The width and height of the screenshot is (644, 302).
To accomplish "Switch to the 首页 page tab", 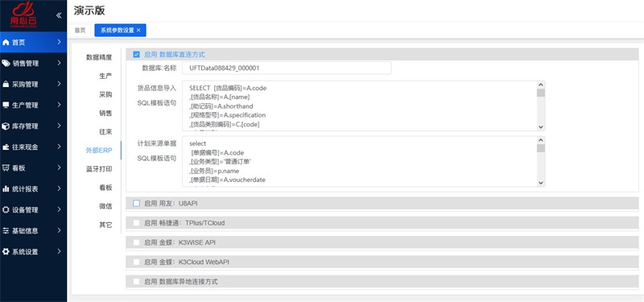I will [80, 31].
